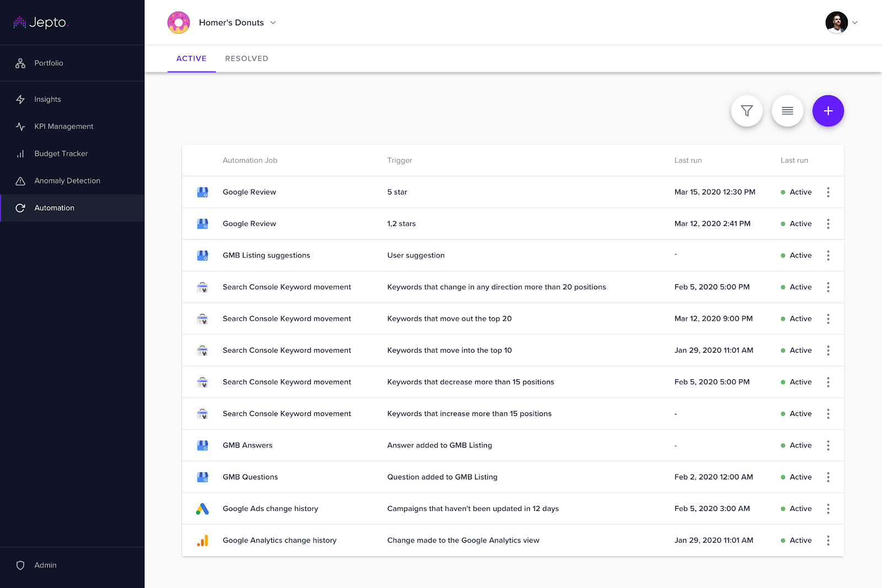Screen dimensions: 882x588
Task: Open more options for 5 star Google Review
Action: (828, 192)
